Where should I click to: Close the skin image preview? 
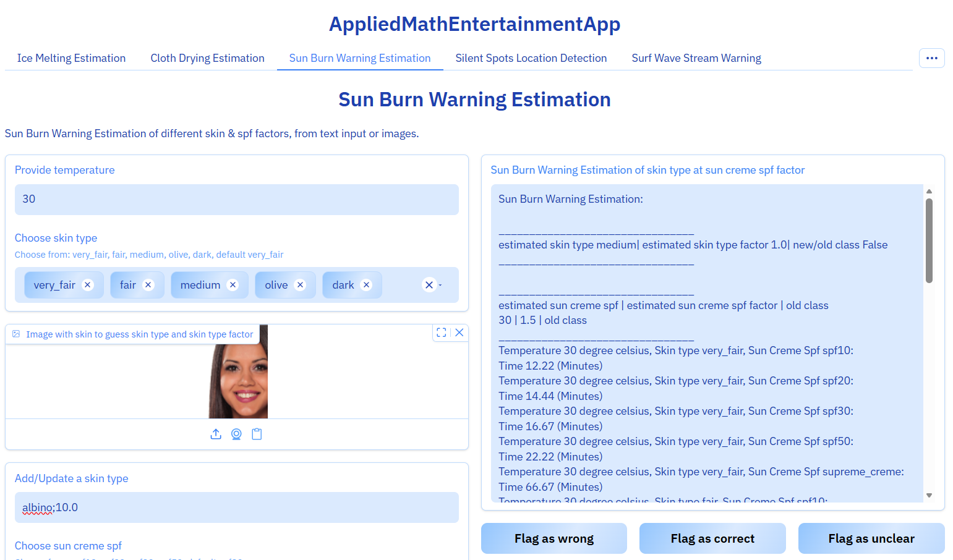pos(459,333)
